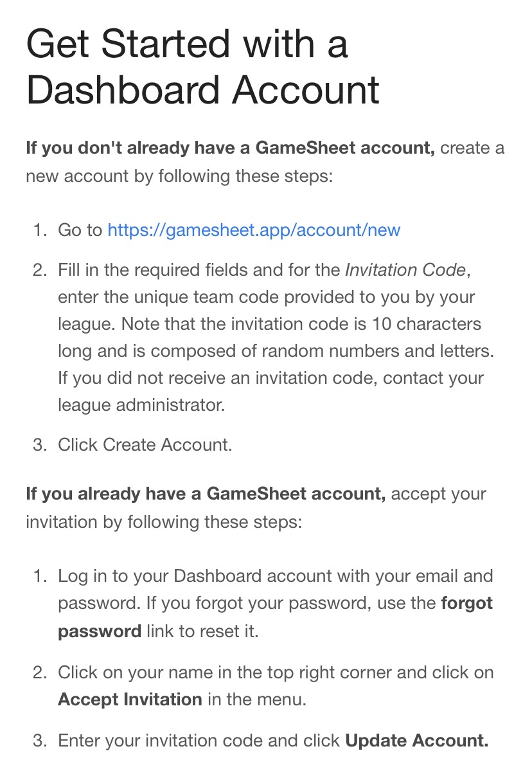Screen dimensions: 532x778
Task: Click the italic 'Invitation Code' text
Action: point(405,270)
